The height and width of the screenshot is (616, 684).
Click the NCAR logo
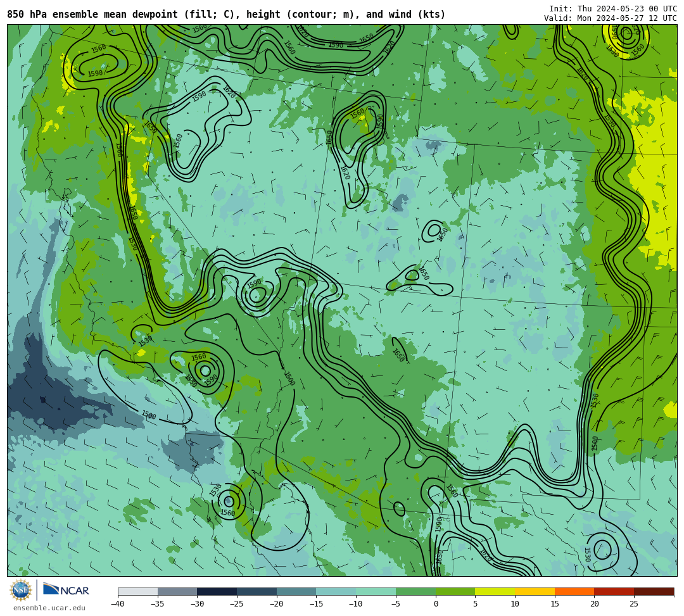(x=66, y=590)
